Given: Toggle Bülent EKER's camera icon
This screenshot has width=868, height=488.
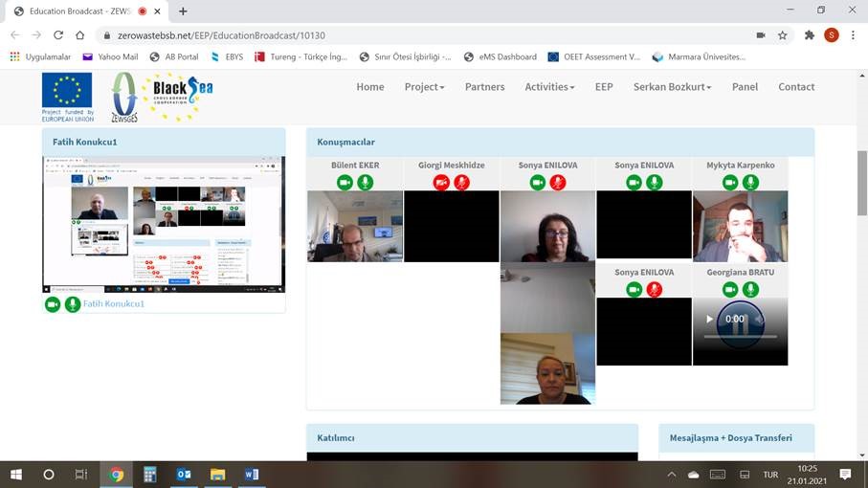Looking at the screenshot, I should point(345,183).
